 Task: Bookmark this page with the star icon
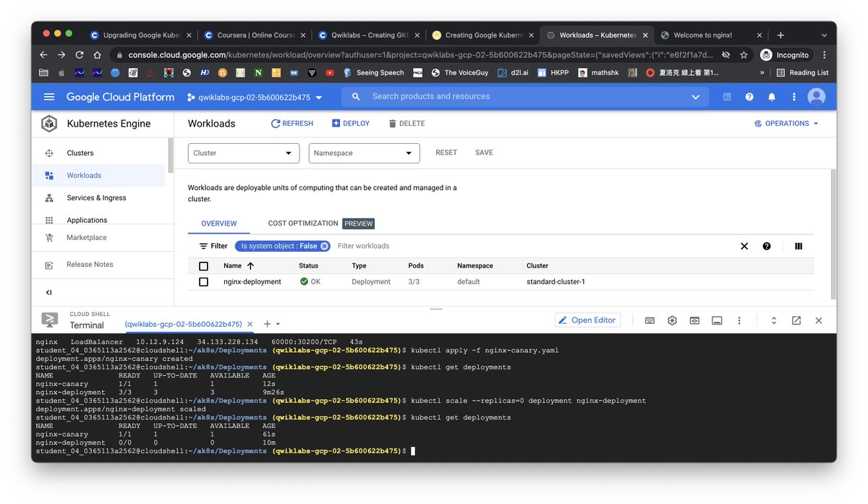point(744,55)
